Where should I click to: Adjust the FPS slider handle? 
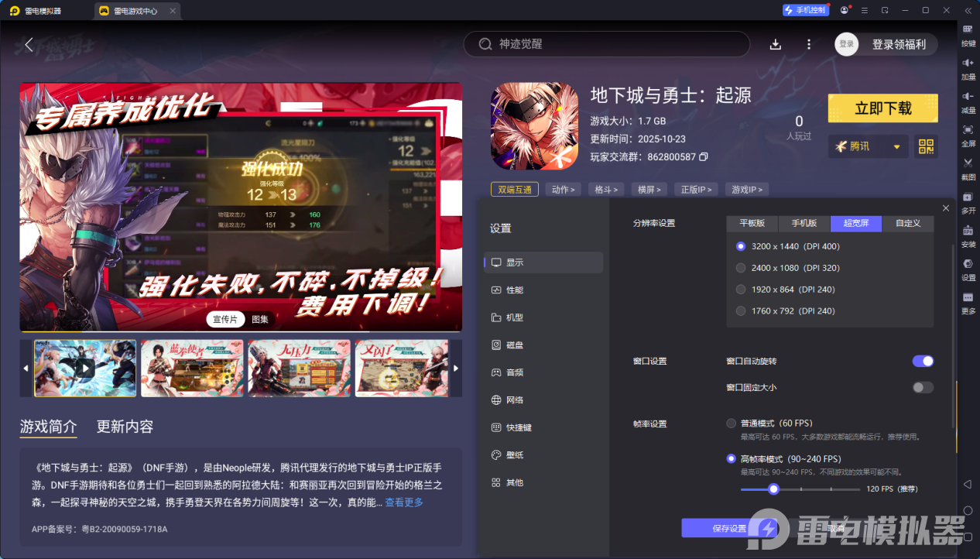coord(773,489)
